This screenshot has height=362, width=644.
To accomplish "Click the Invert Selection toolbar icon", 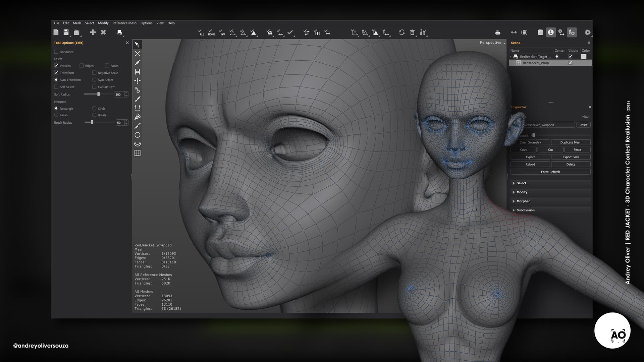I will click(x=222, y=33).
